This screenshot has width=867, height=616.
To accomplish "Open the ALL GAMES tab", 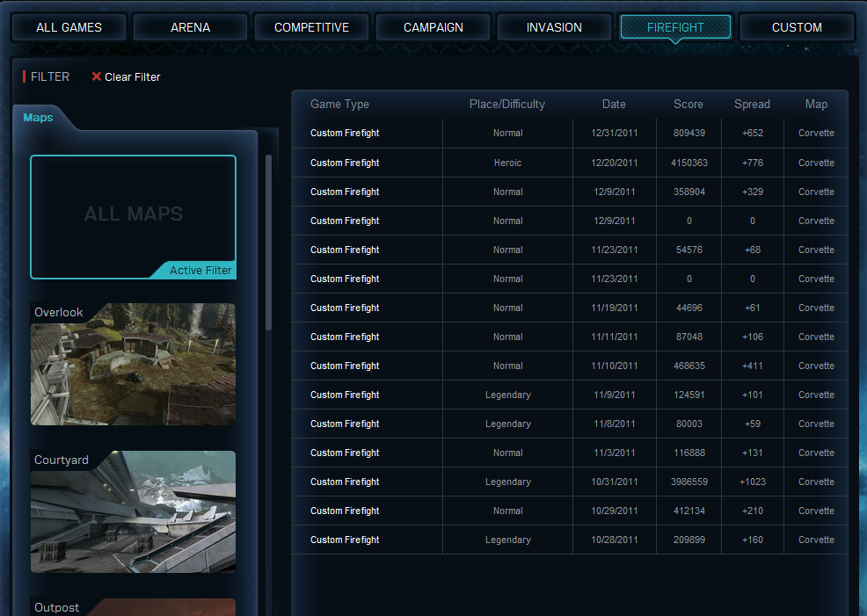I will tap(69, 27).
